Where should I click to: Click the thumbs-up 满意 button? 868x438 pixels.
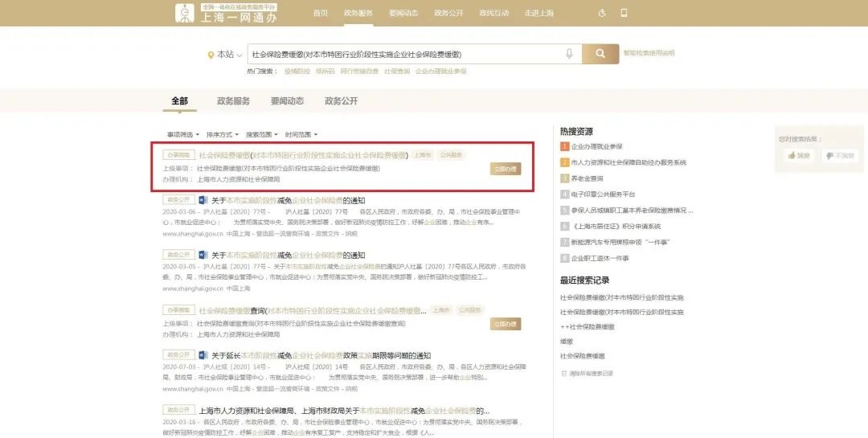tap(799, 155)
